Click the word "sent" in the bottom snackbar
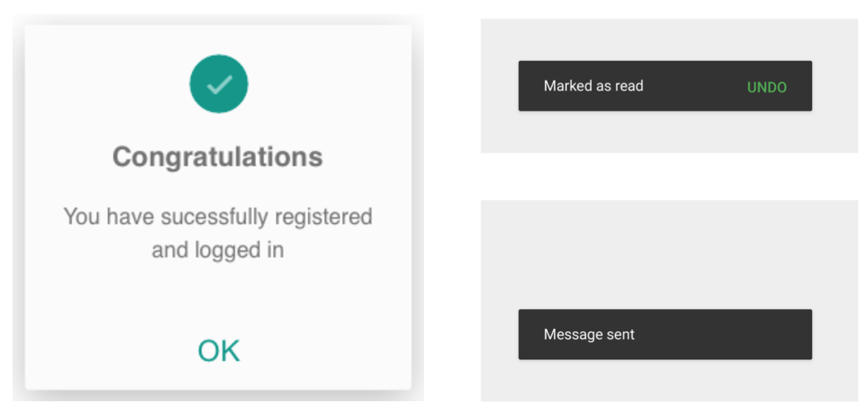The height and width of the screenshot is (413, 868). pos(620,335)
